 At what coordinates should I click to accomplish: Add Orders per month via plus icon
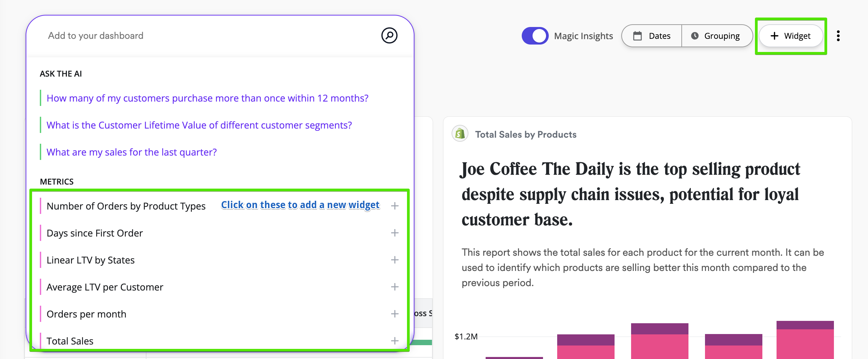pos(395,314)
